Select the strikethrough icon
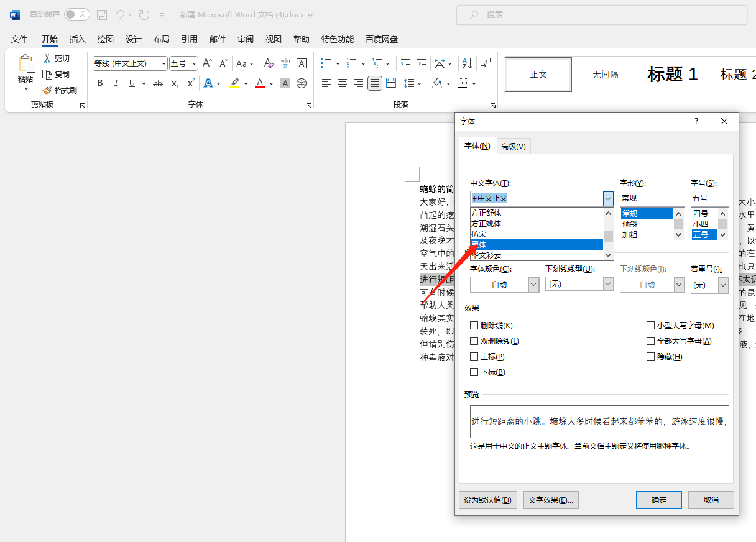The image size is (756, 542). click(x=158, y=83)
